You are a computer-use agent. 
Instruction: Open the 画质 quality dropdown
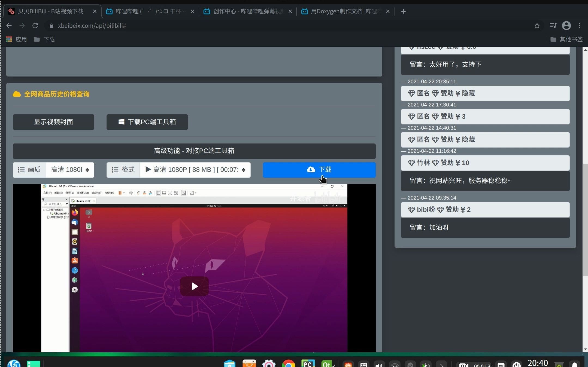tap(70, 170)
